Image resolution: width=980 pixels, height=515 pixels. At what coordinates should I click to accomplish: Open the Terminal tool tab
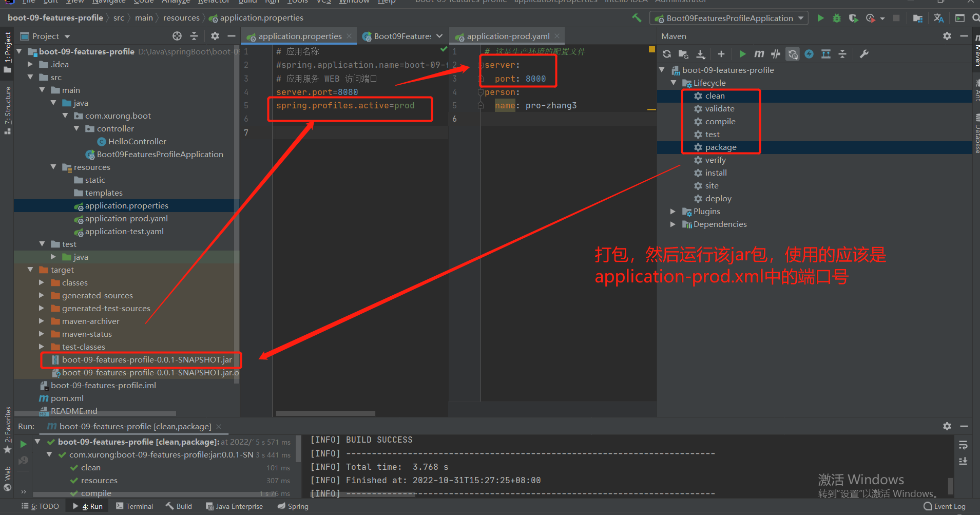134,506
